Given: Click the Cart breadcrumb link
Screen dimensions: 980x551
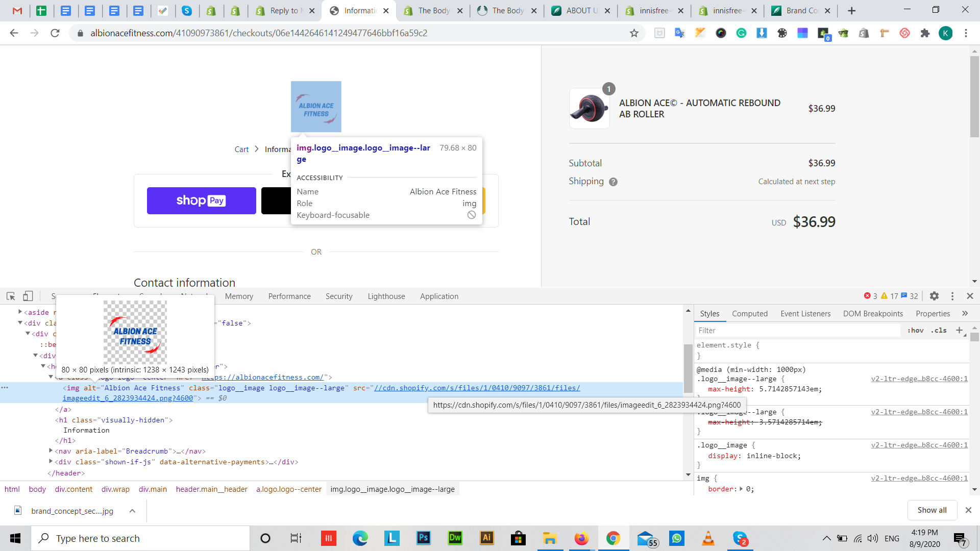Looking at the screenshot, I should (241, 149).
